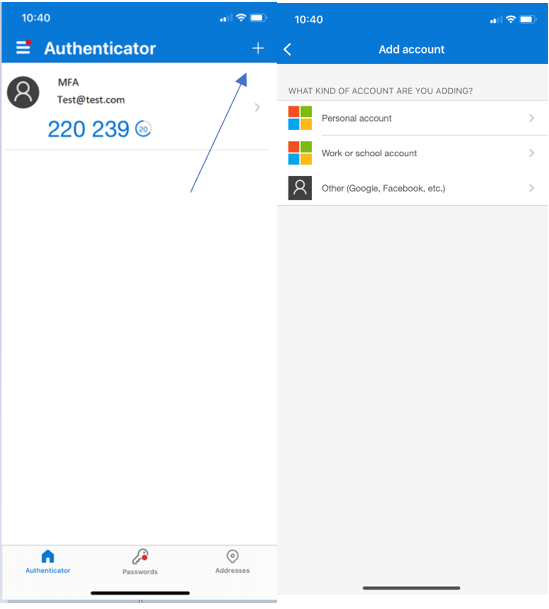Tap the plus icon to add account
The height and width of the screenshot is (609, 549).
(x=258, y=49)
